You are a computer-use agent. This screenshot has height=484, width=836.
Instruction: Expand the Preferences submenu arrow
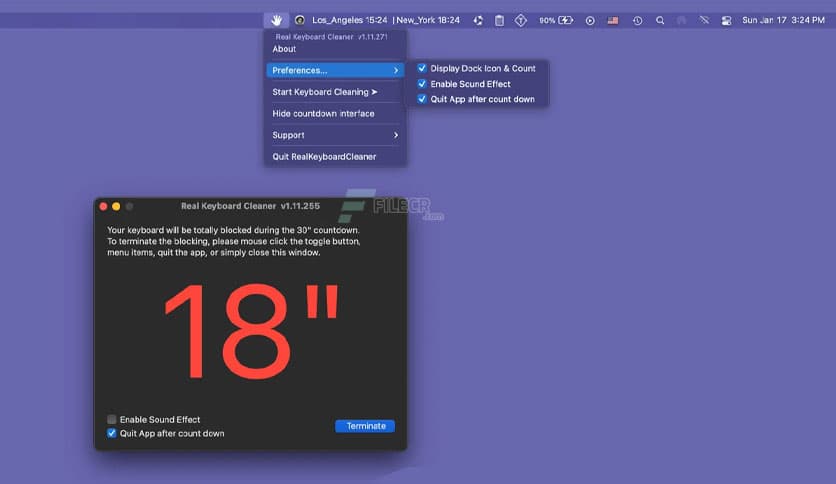tap(396, 70)
